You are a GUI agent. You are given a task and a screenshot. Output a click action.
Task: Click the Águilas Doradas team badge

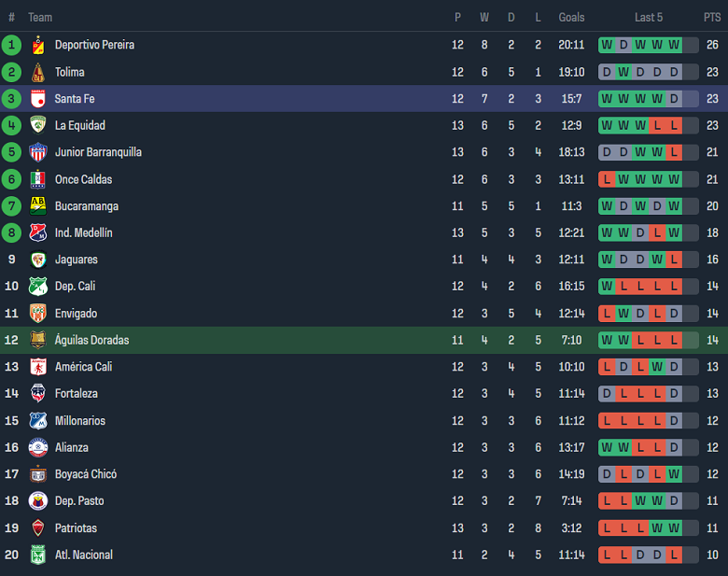point(38,340)
